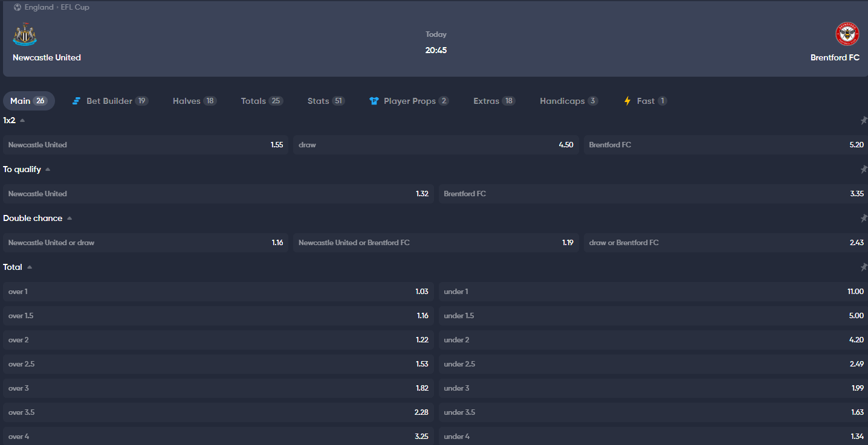
Task: Click the Newcastle United club crest
Action: tap(25, 34)
